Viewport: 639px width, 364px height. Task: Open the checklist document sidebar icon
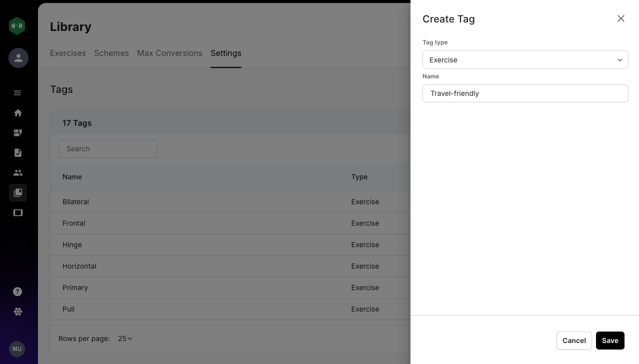click(x=18, y=153)
